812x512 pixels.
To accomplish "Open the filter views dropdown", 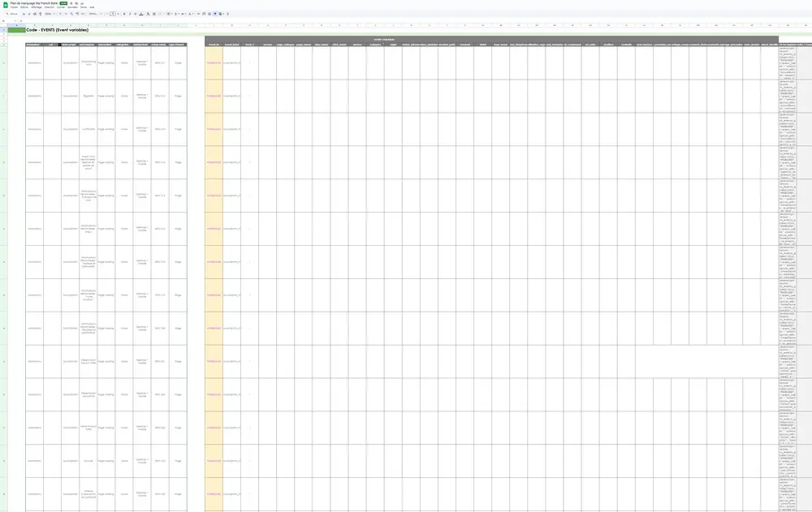I will [222, 14].
